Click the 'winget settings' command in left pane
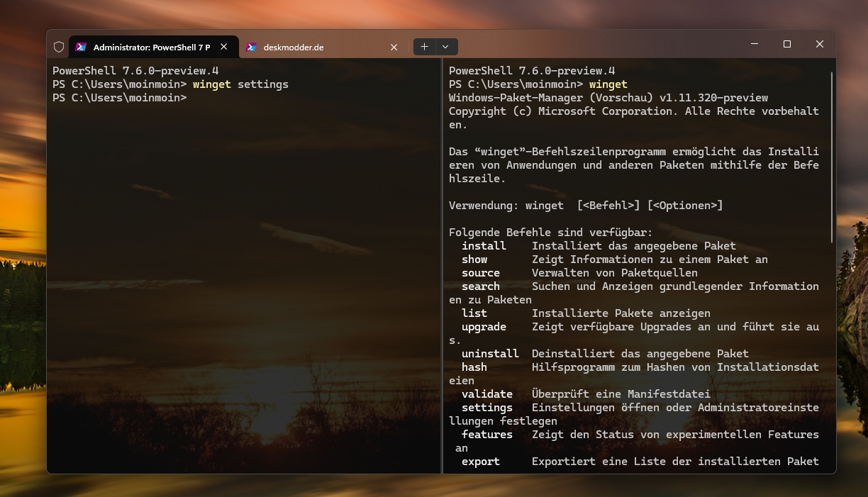 (x=240, y=84)
